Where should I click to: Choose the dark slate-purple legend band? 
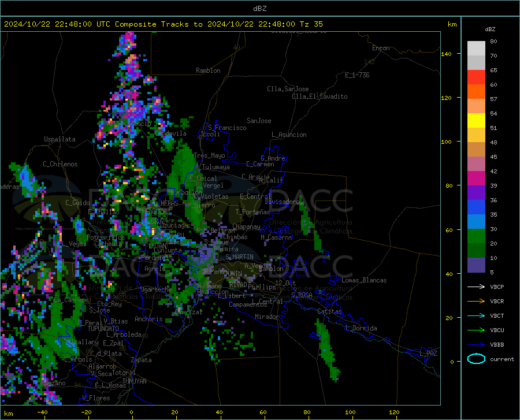coord(476,265)
